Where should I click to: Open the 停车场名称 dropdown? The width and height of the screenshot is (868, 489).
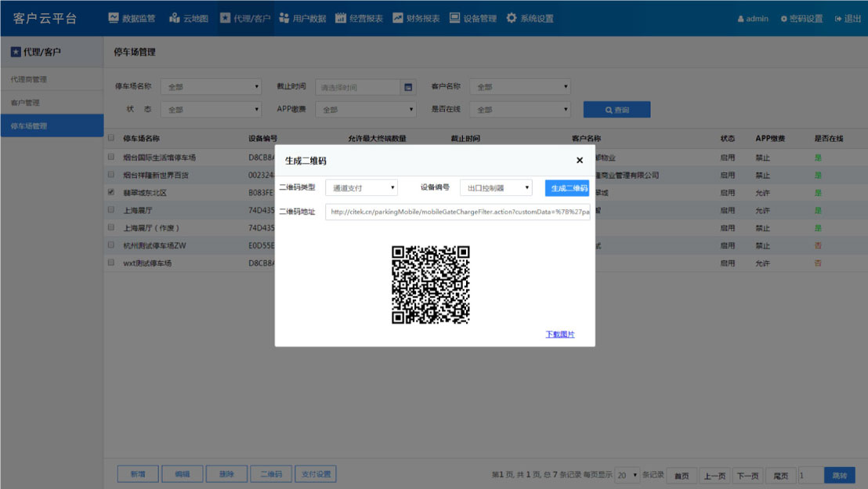(x=211, y=86)
